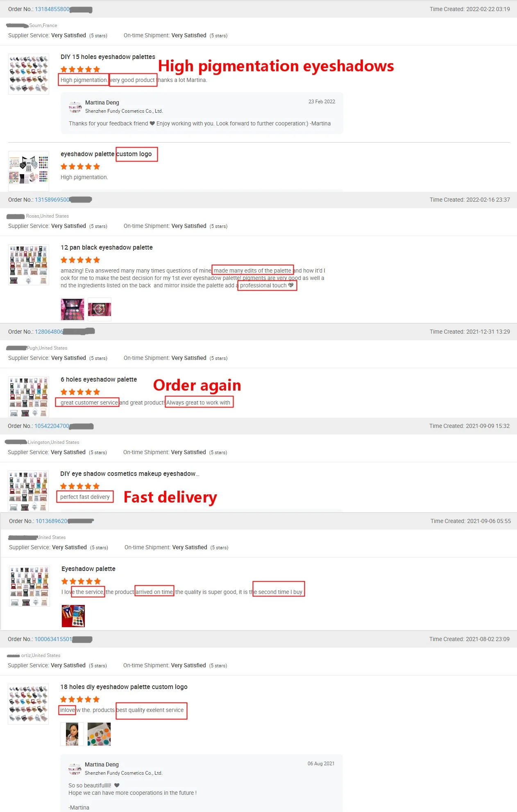View 6 holes eyeshadow palette product image
This screenshot has height=812, width=517.
pyautogui.click(x=29, y=396)
